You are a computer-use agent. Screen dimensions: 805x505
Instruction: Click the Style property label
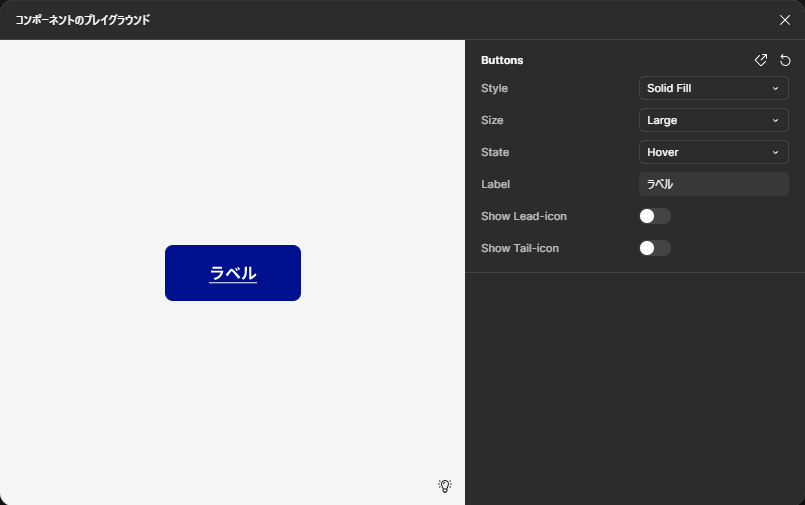494,88
